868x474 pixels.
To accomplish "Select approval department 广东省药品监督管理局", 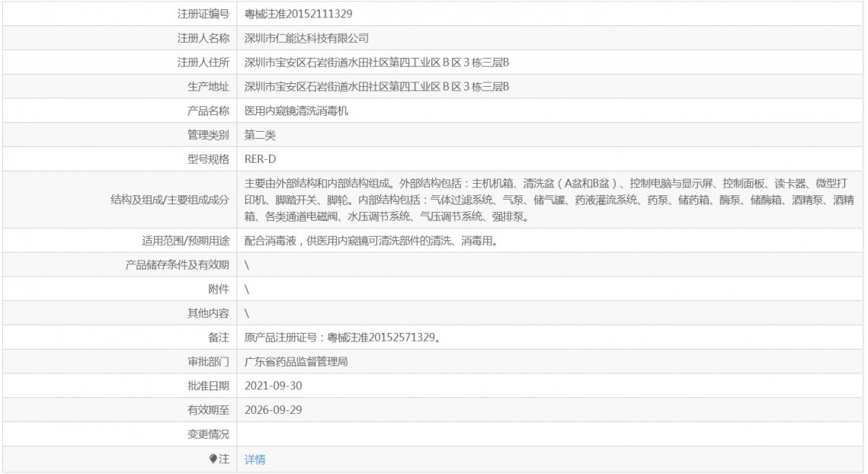I will 297,362.
